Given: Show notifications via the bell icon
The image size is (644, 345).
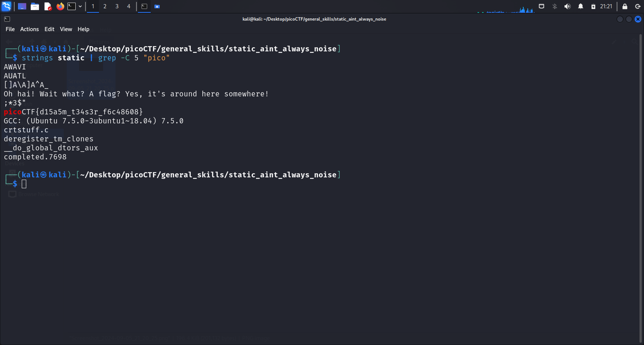Looking at the screenshot, I should click(x=581, y=6).
